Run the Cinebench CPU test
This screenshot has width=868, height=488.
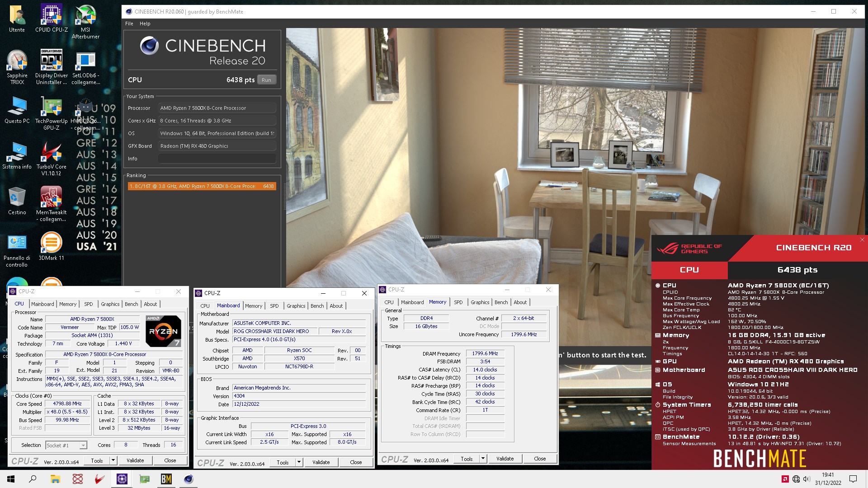(x=267, y=80)
